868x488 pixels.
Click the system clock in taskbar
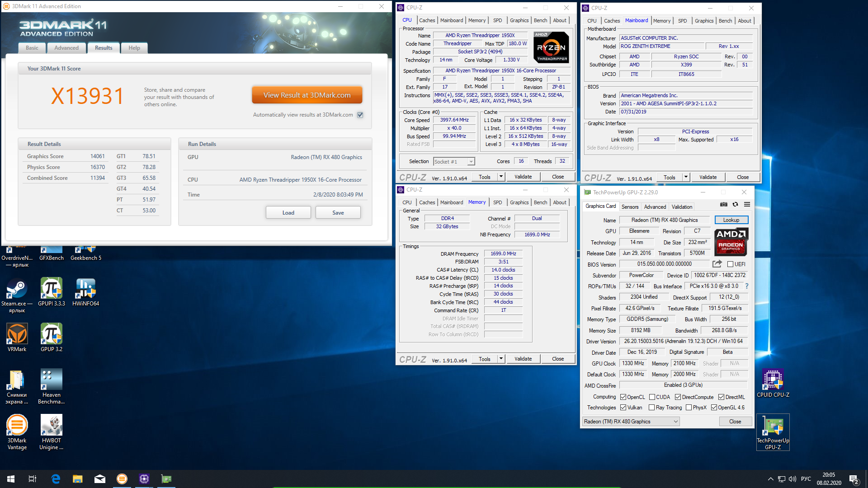[x=829, y=479]
